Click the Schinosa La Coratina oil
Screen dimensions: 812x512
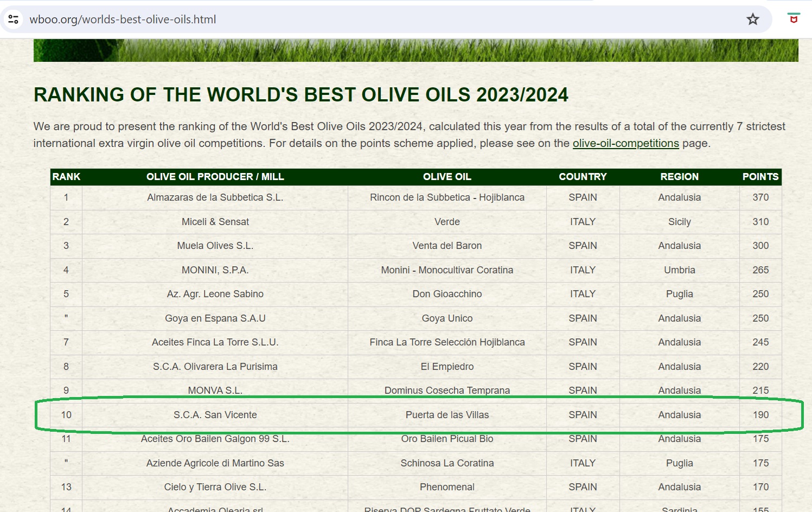click(447, 463)
